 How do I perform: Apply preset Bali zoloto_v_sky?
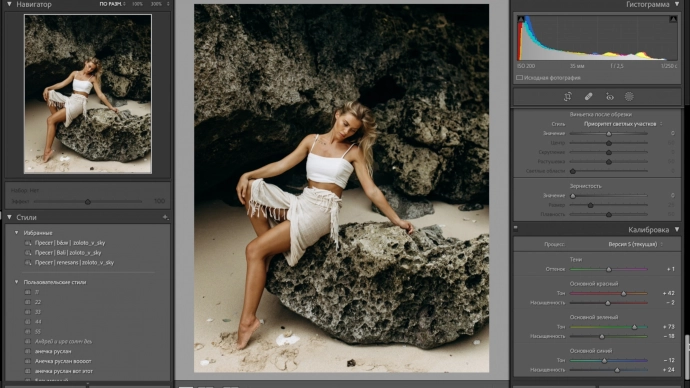click(x=68, y=253)
